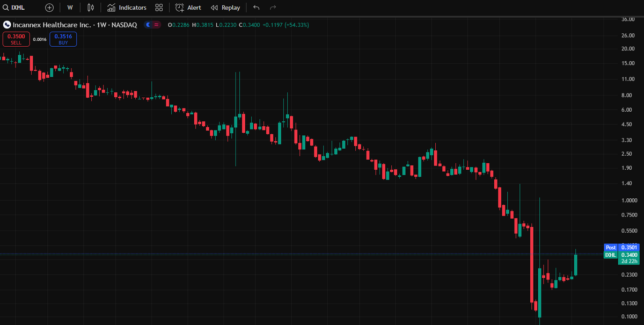
Task: Start bar Replay mode
Action: click(x=225, y=8)
